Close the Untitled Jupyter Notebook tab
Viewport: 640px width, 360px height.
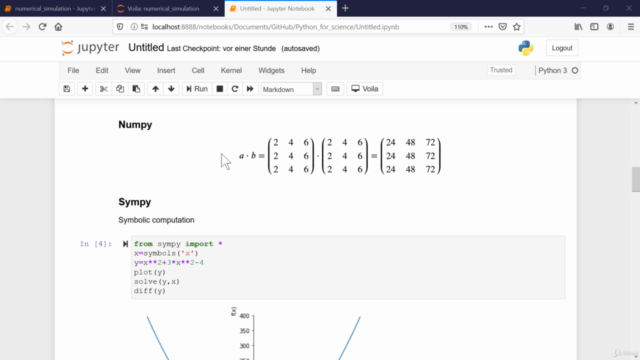(328, 9)
